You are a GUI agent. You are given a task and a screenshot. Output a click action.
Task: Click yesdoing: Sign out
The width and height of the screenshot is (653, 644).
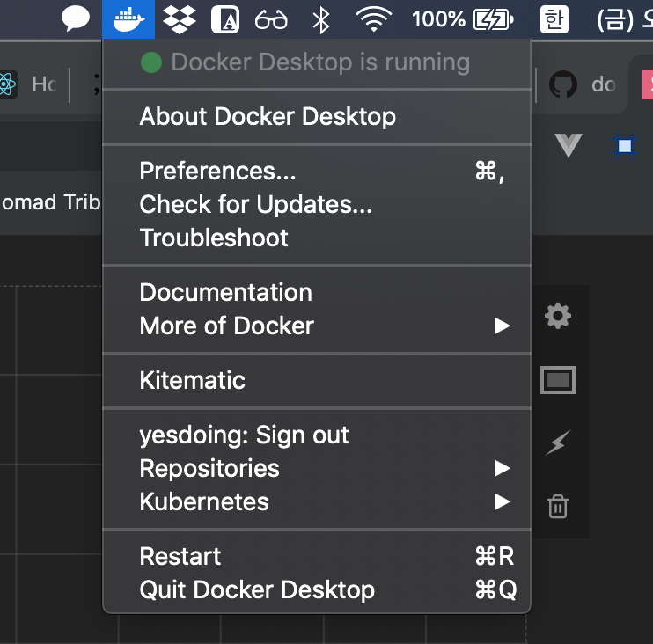(244, 435)
